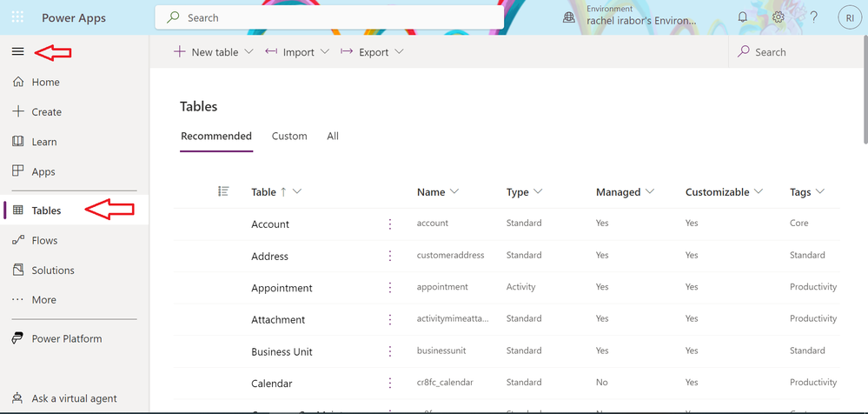Image resolution: width=868 pixels, height=414 pixels.
Task: Expand the Export dropdown chevron
Action: (x=399, y=51)
